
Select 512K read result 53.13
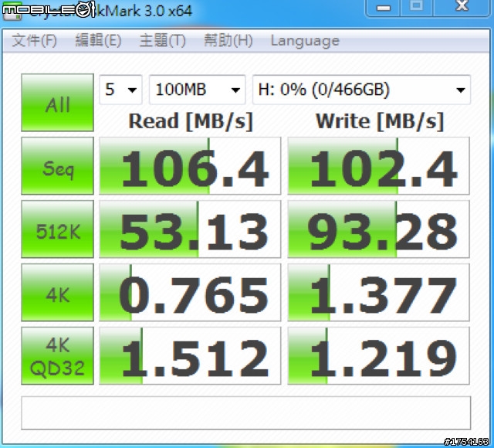[x=190, y=229]
